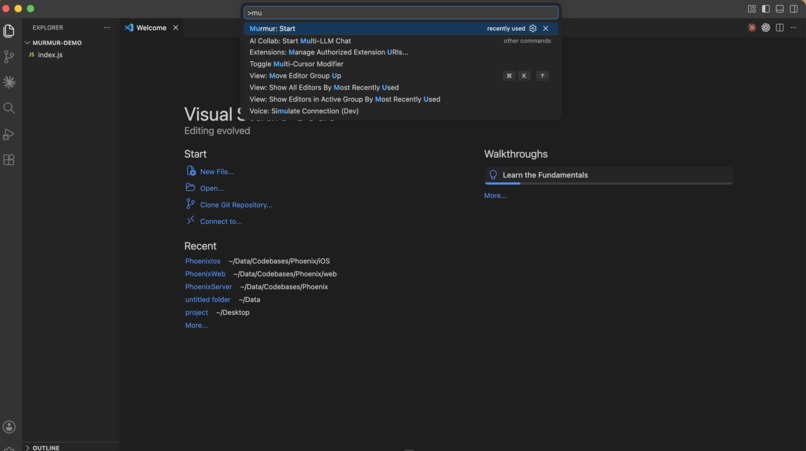The image size is (806, 451).
Task: Toggle the Secondary Side Bar
Action: tap(794, 9)
